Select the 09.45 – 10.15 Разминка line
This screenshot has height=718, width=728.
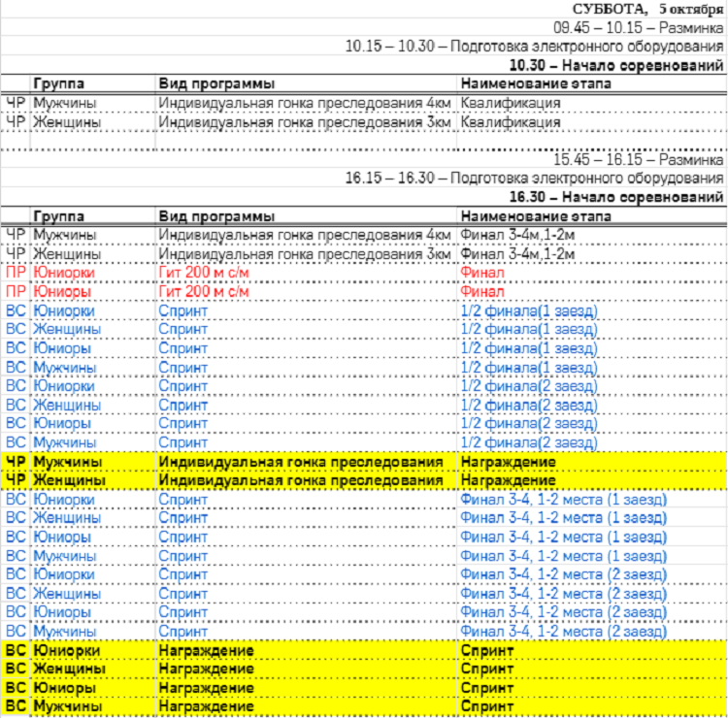638,28
